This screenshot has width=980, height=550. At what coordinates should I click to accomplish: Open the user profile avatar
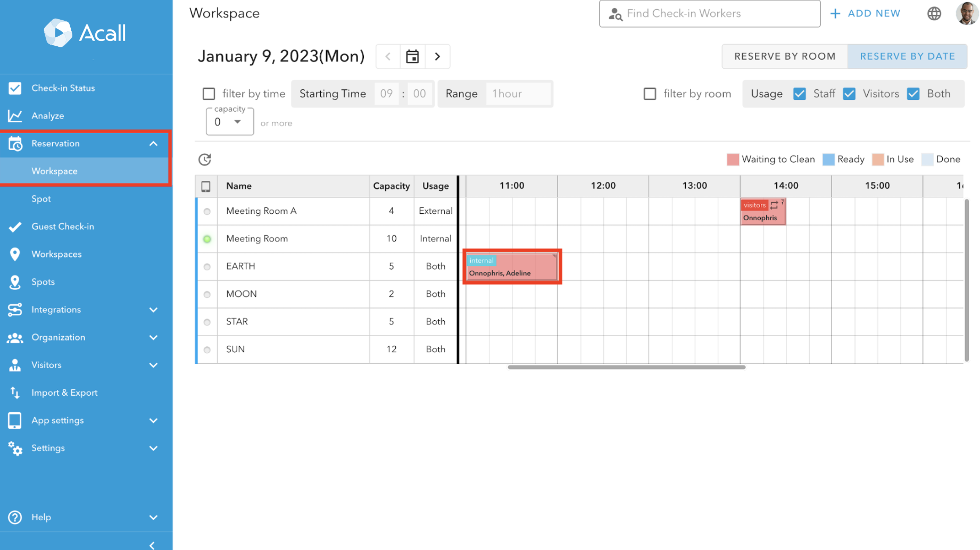(967, 13)
